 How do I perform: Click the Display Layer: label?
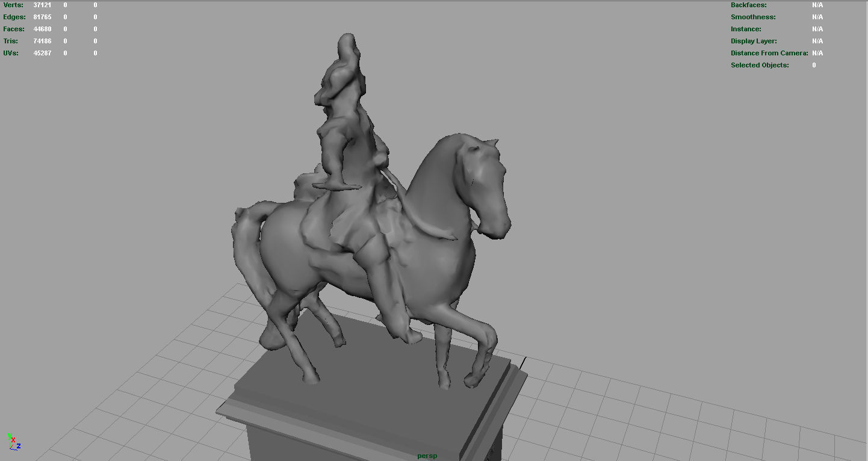(x=754, y=41)
